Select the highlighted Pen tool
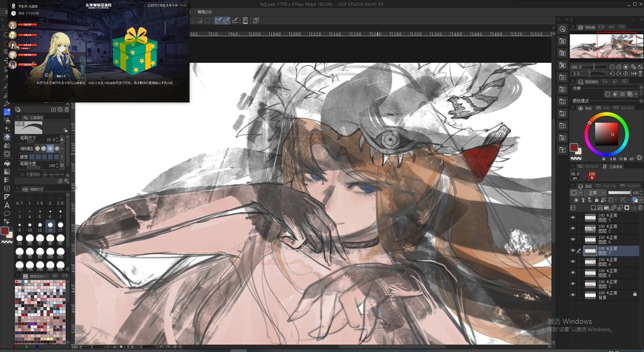 [x=7, y=112]
